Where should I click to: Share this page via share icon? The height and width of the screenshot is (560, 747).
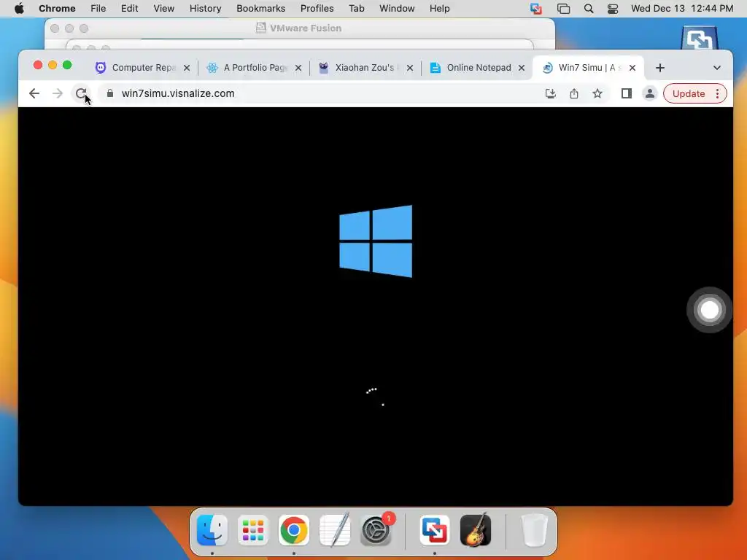point(574,93)
